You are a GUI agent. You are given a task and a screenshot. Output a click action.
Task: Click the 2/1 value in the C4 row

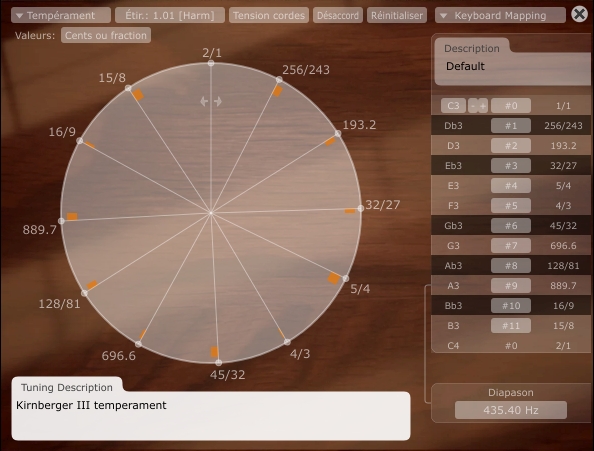pyautogui.click(x=563, y=346)
